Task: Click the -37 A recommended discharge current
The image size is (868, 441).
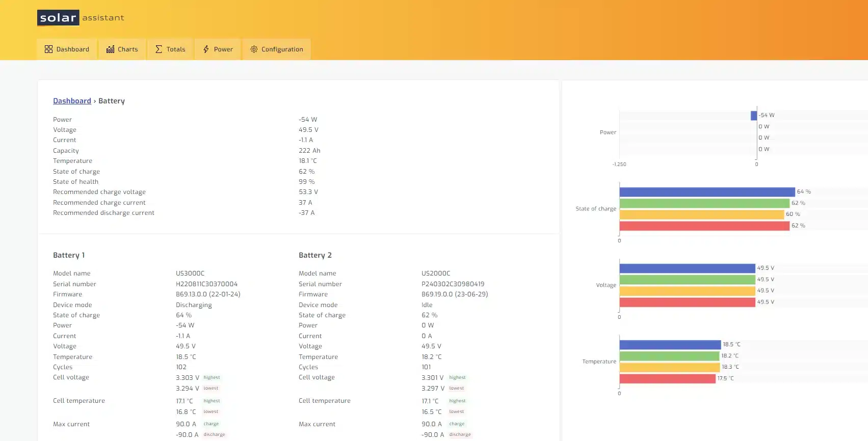Action: pos(306,213)
